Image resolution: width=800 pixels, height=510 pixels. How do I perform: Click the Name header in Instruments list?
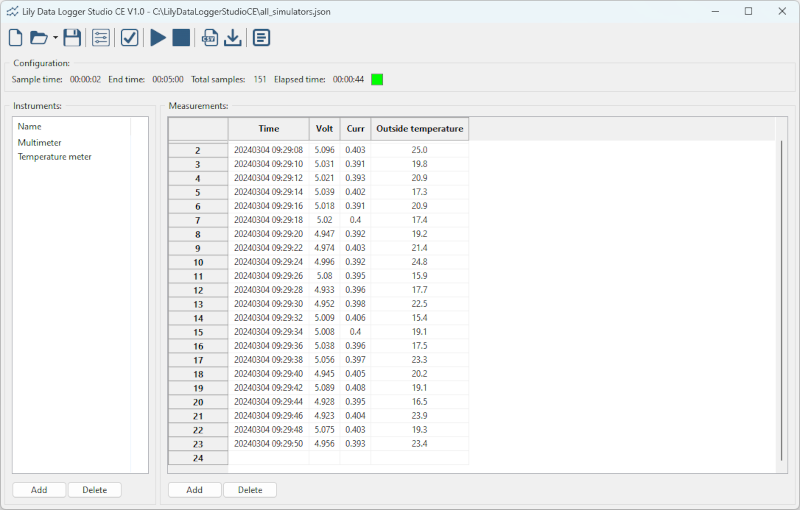point(30,126)
